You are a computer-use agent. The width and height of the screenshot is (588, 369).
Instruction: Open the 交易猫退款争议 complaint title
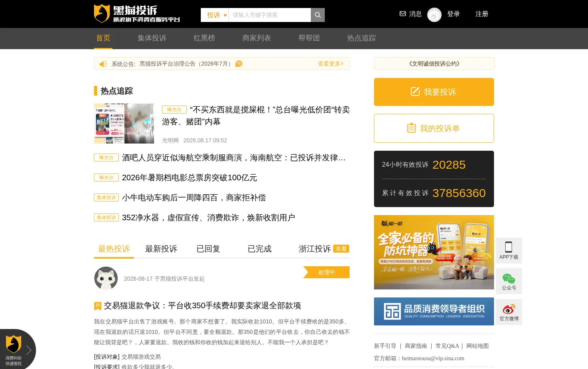[202, 306]
